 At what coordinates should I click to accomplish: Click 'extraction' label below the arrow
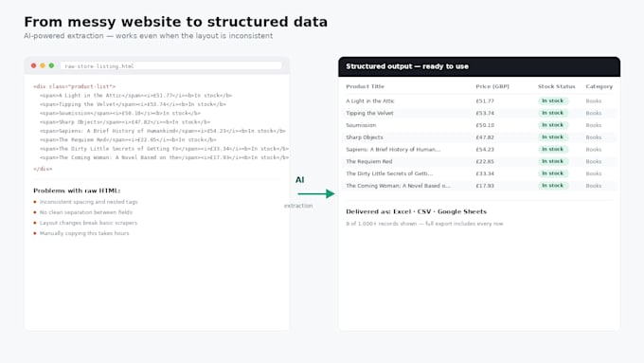298,206
